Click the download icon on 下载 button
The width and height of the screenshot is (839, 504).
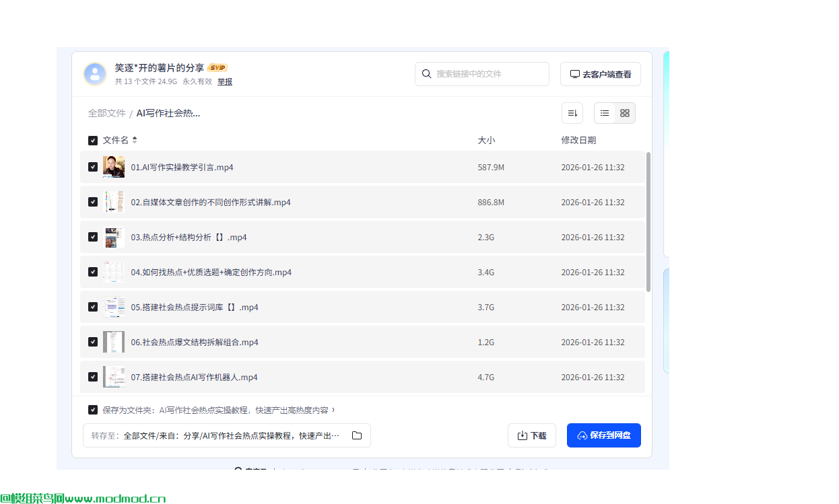click(521, 435)
